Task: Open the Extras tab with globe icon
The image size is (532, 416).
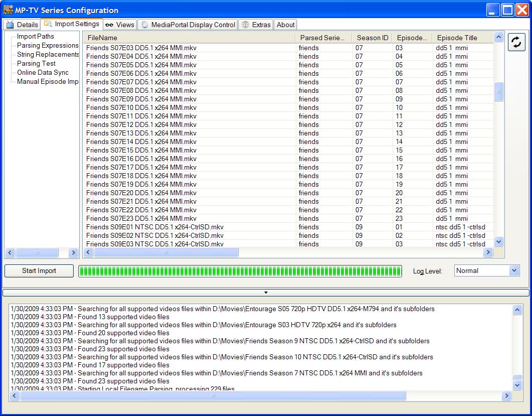Action: tap(256, 25)
